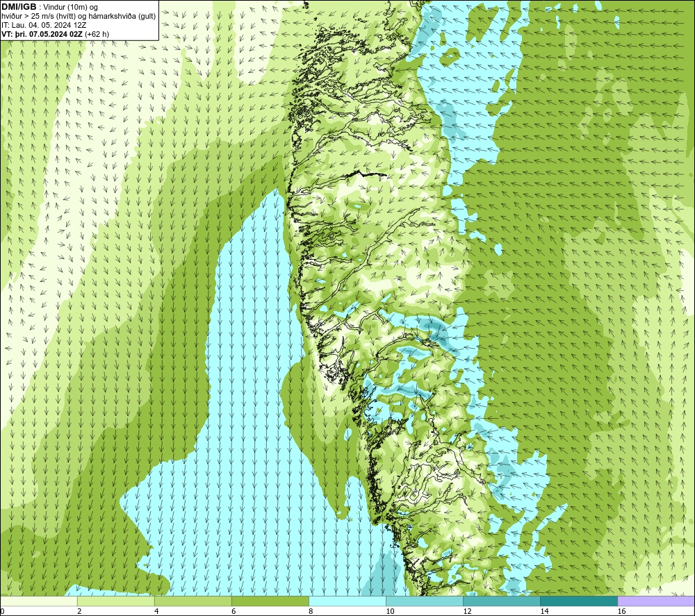The height and width of the screenshot is (616, 695).
Task: Click the legend scale label 4
Action: (x=156, y=612)
